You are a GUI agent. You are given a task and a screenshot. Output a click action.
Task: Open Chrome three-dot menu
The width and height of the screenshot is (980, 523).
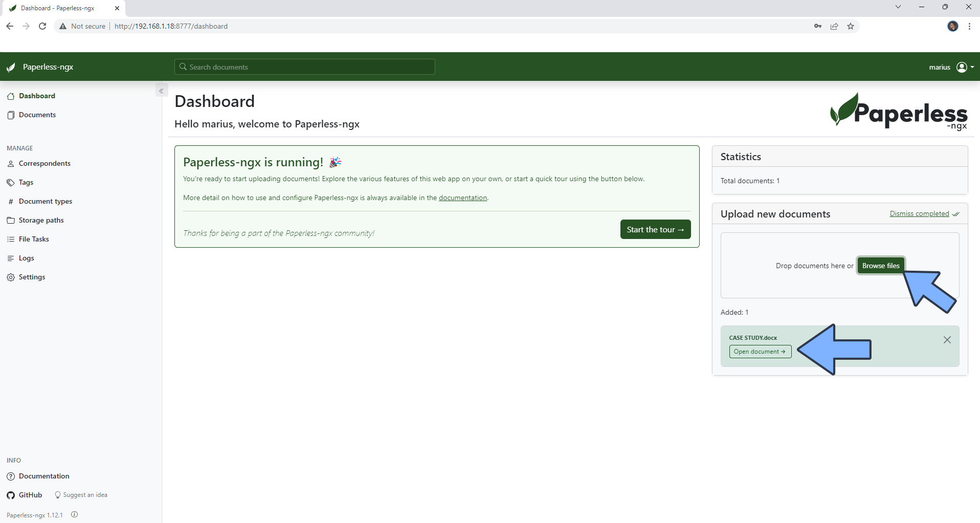click(969, 26)
